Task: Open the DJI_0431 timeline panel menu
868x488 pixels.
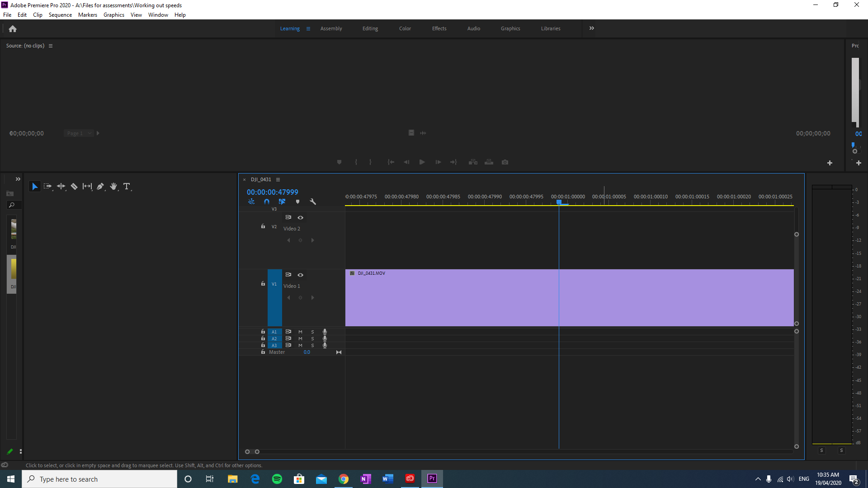Action: coord(278,179)
